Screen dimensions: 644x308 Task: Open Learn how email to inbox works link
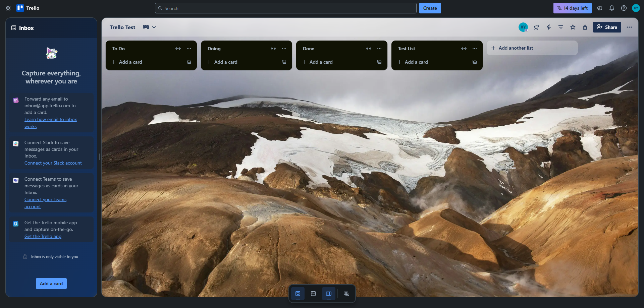coord(51,123)
